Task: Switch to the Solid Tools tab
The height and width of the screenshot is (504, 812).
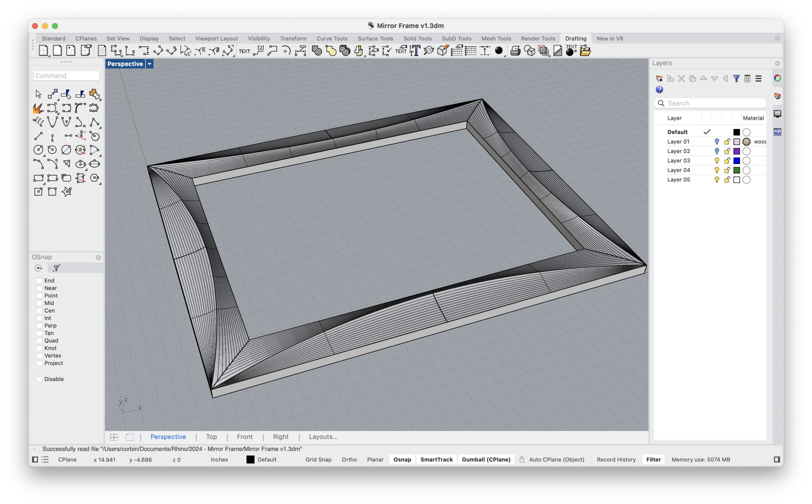Action: click(417, 38)
